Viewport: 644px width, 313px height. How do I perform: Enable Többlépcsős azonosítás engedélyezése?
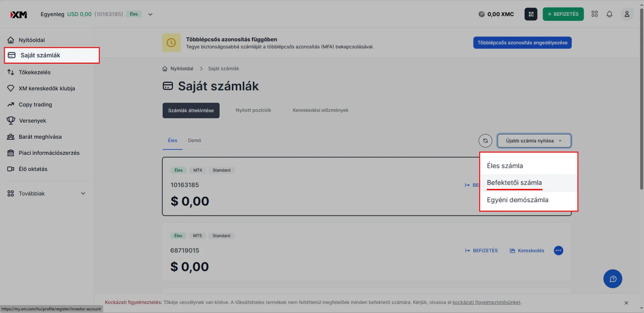(522, 43)
